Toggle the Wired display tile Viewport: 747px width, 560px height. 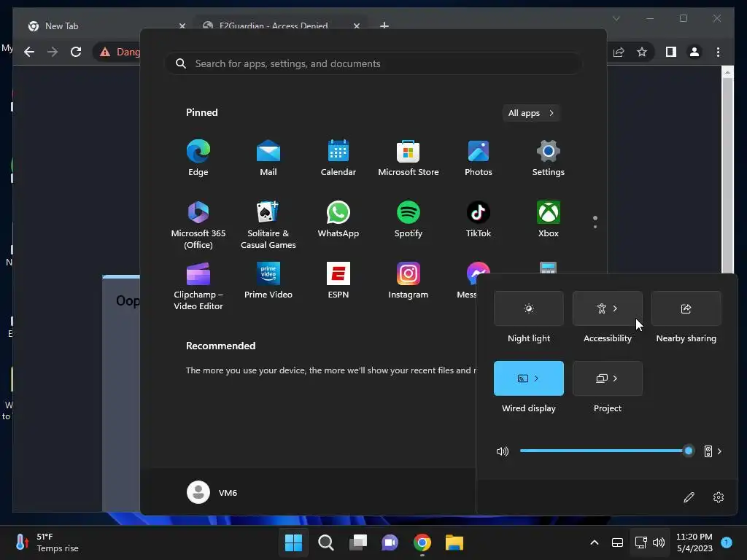point(529,378)
